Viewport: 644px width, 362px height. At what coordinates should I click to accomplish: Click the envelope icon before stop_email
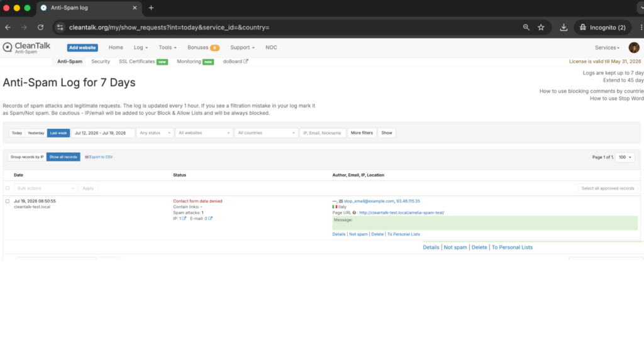click(x=341, y=201)
